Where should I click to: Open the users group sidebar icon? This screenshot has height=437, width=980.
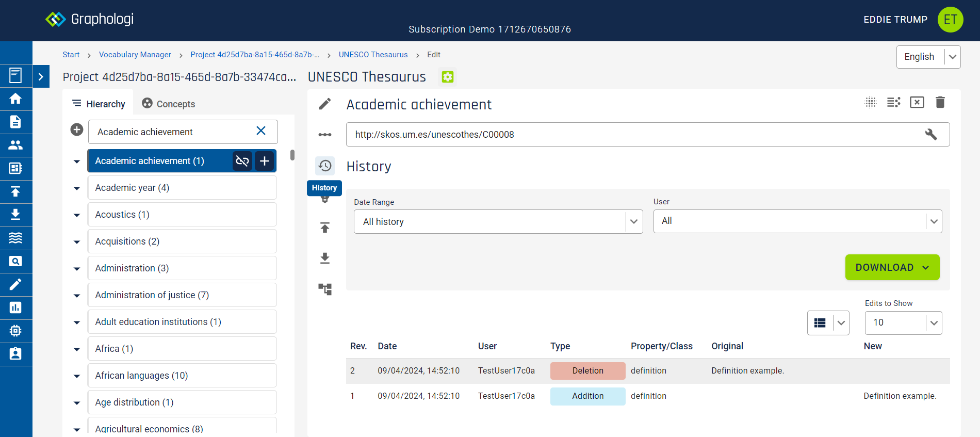click(x=15, y=145)
